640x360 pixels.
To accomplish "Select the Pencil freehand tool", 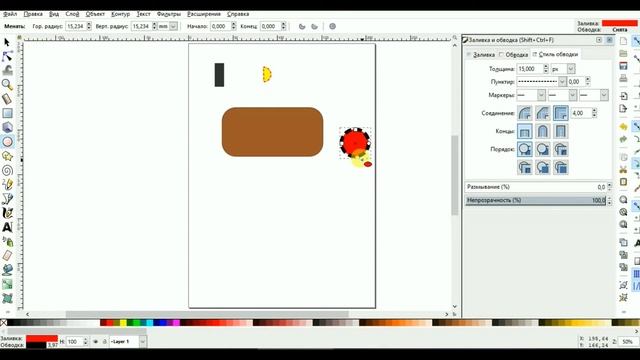I will (7, 184).
